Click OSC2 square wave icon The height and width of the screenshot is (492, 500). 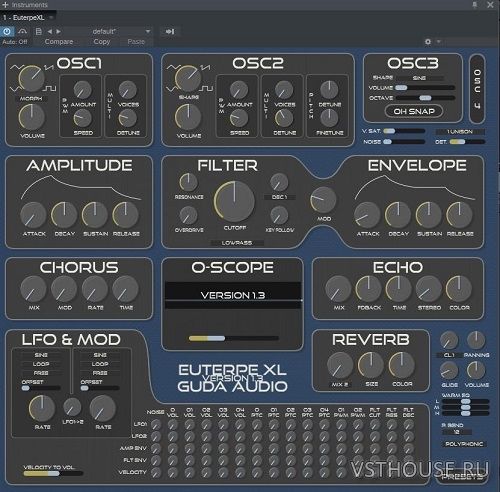click(x=206, y=89)
